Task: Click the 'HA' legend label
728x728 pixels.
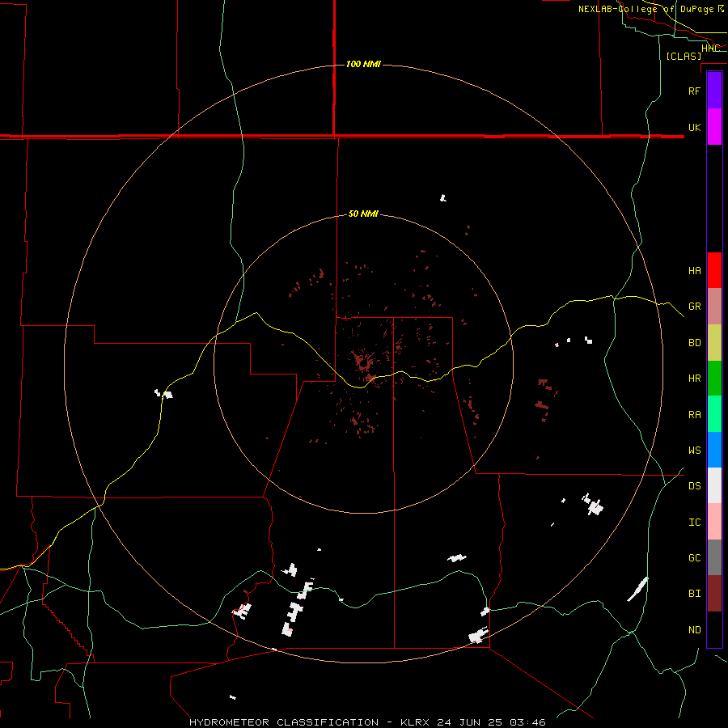Action: point(694,270)
